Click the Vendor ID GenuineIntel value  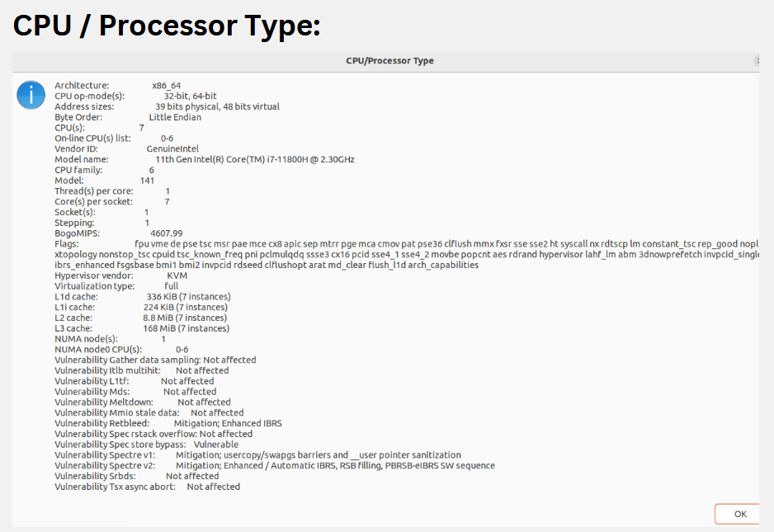click(172, 148)
